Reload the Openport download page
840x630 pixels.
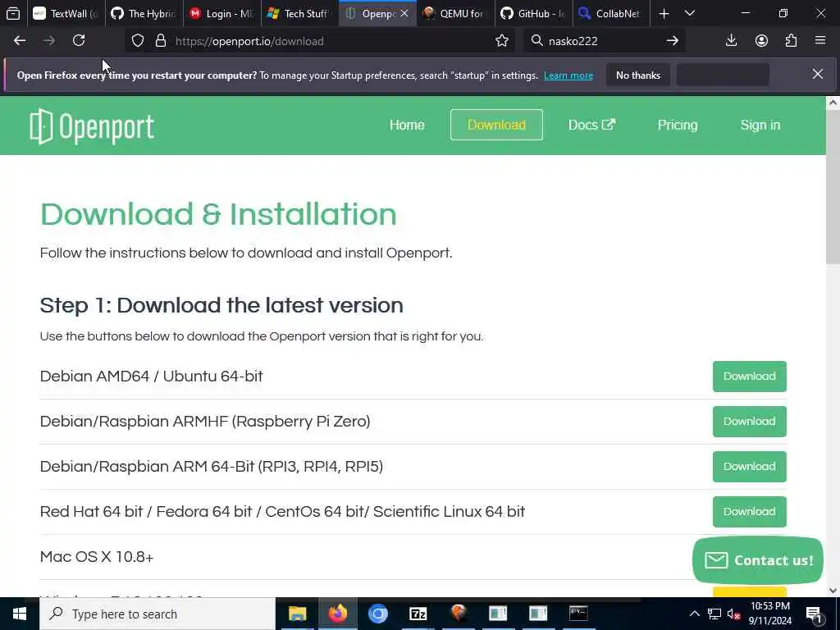(x=79, y=41)
